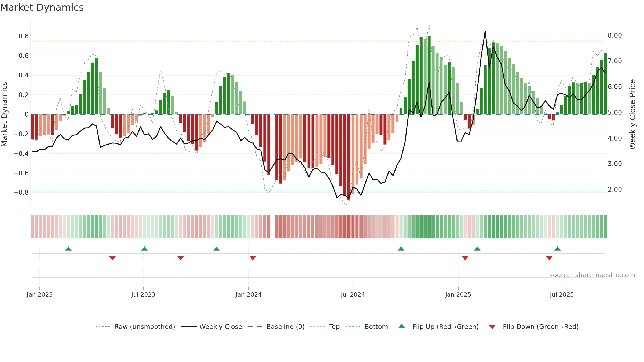644x362 pixels.
Task: Click the −0.4 tick on the left axis
Action: point(21,154)
